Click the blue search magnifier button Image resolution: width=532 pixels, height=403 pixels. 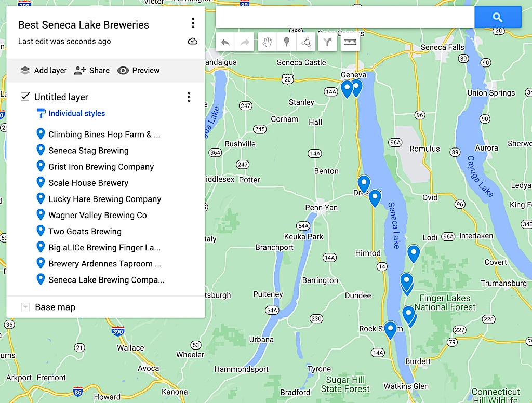coord(498,17)
